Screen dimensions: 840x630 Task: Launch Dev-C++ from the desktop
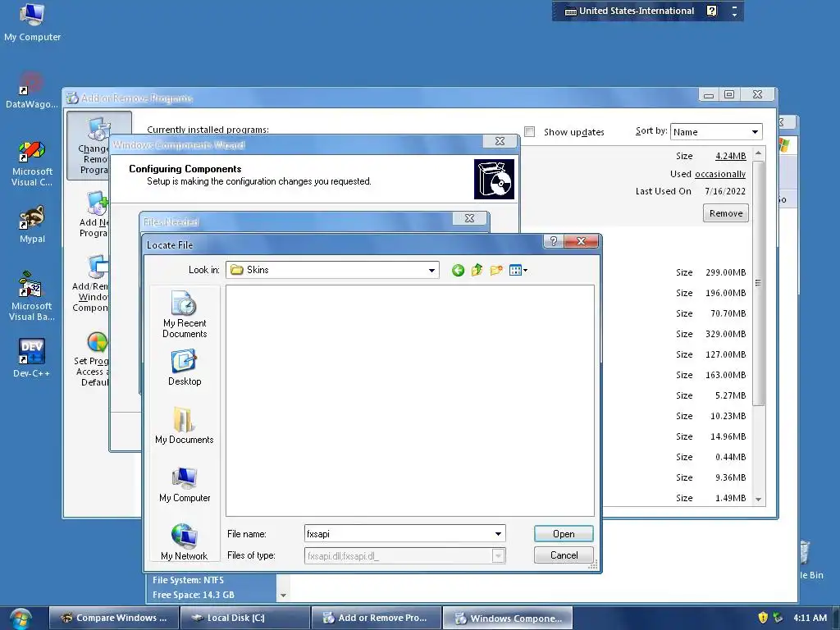32,358
